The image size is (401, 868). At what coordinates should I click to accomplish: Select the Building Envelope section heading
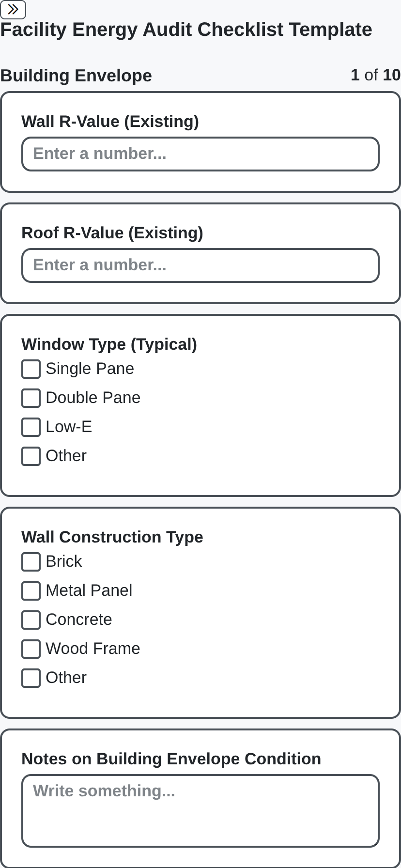pyautogui.click(x=76, y=75)
